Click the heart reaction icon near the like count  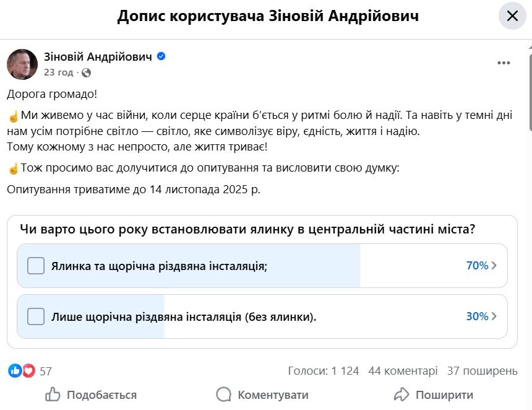(27, 370)
